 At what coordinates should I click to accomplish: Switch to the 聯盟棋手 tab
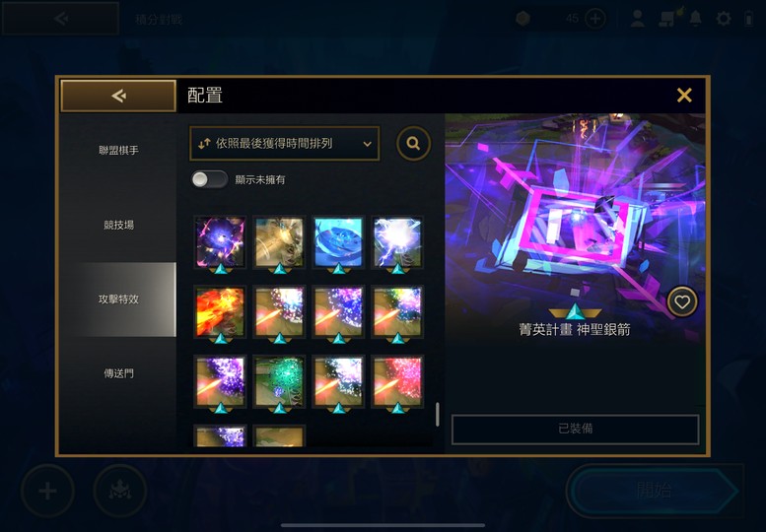tap(118, 151)
